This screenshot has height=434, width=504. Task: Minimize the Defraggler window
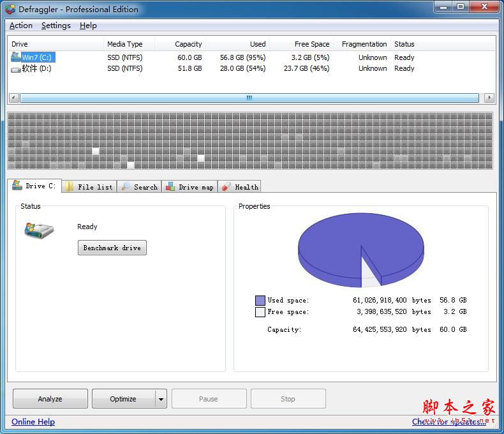click(443, 6)
